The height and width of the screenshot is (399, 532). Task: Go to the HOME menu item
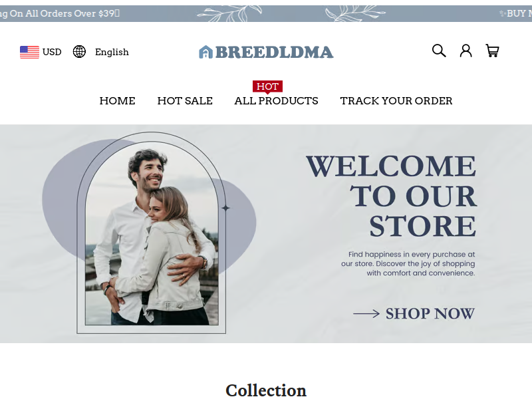click(118, 101)
